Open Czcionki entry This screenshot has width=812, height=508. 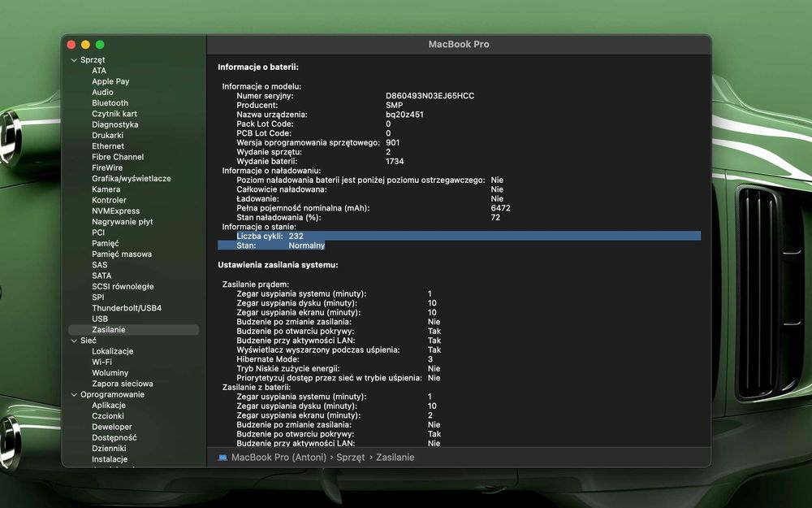coord(108,416)
